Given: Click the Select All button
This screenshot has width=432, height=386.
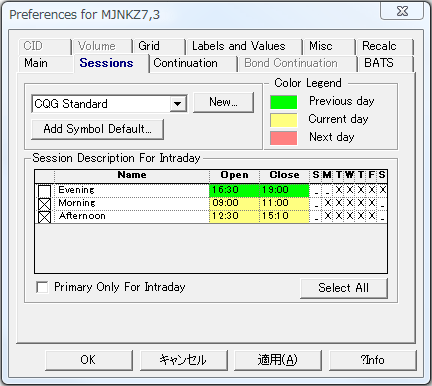Looking at the screenshot, I should pyautogui.click(x=344, y=288).
